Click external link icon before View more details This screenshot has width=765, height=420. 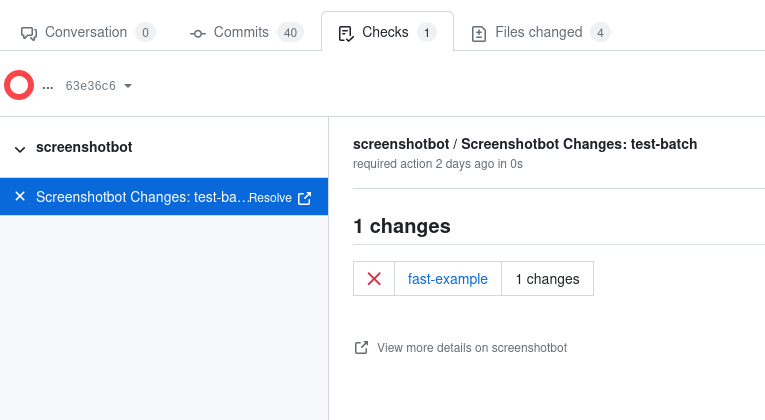361,348
